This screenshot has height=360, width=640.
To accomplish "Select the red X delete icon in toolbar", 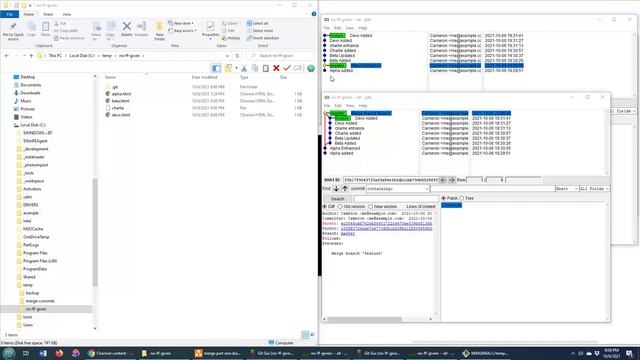I will click(x=276, y=68).
